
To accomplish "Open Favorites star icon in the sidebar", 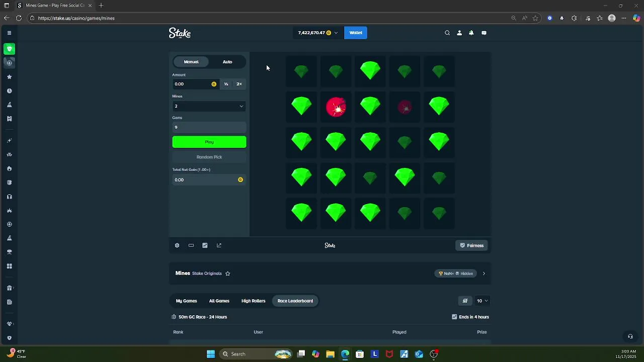I will click(x=9, y=77).
